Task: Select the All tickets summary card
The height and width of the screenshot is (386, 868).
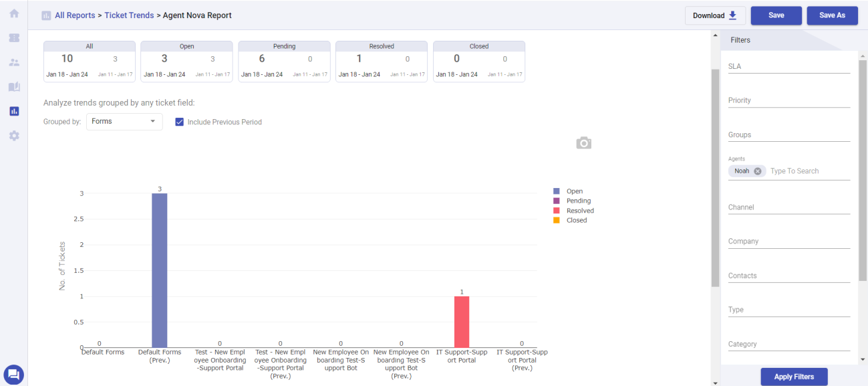Action: point(90,62)
